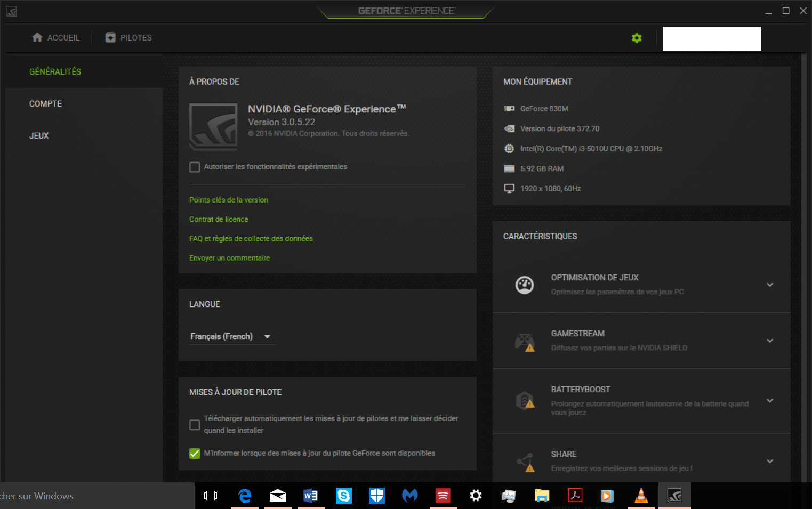
Task: Enable experimental features checkbox
Action: pyautogui.click(x=195, y=167)
